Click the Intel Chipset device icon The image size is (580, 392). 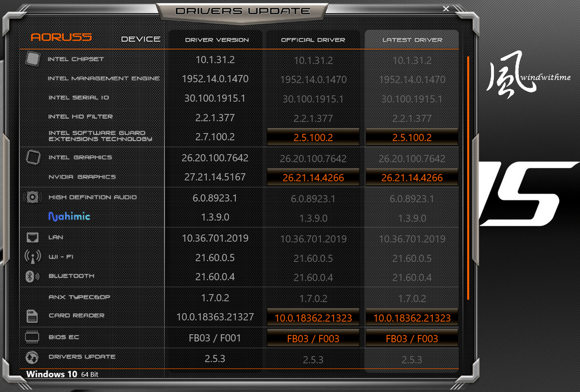(x=32, y=59)
